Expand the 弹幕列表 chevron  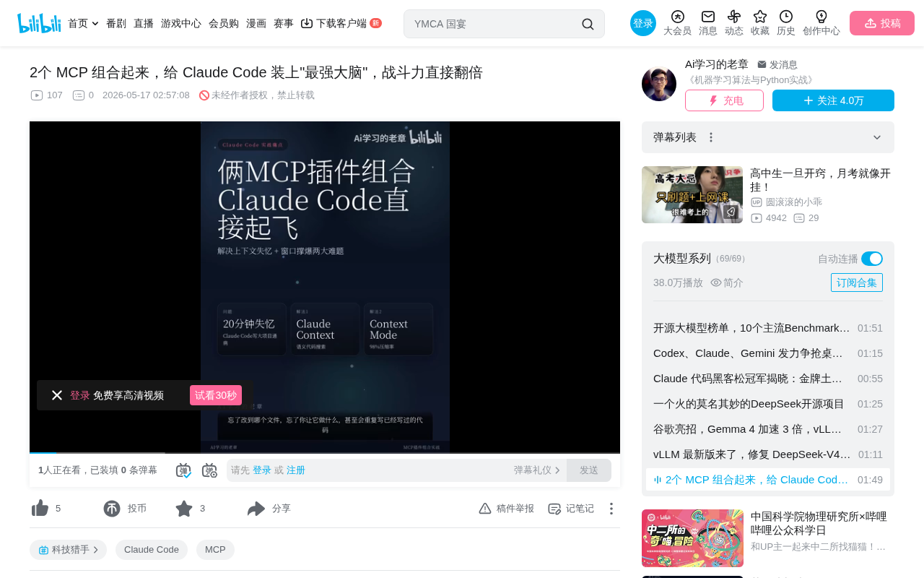pos(877,137)
